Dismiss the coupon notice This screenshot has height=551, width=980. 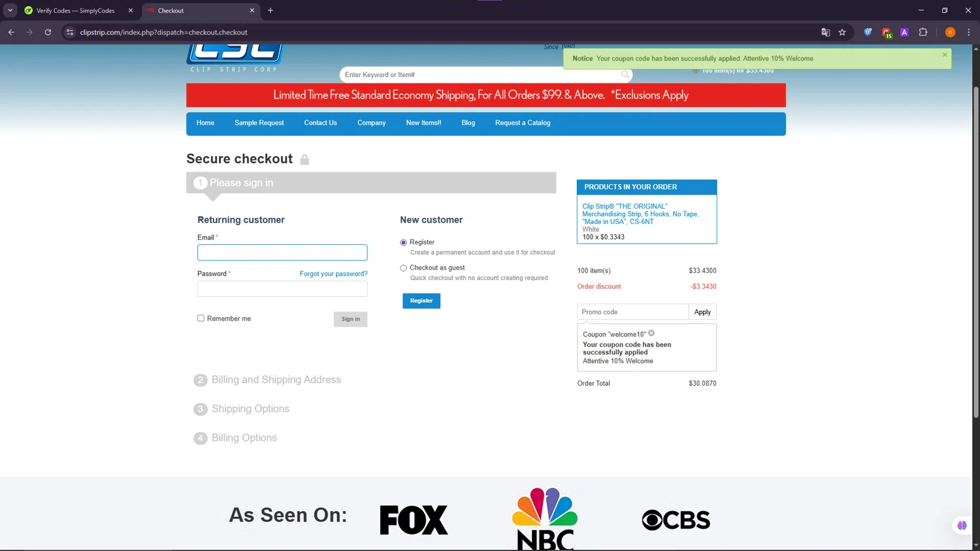click(945, 55)
